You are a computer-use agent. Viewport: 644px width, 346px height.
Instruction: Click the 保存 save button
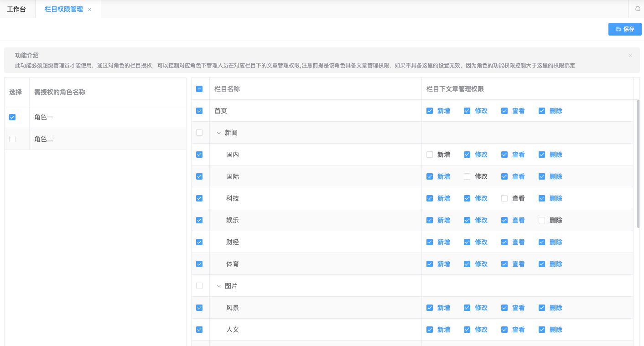tap(625, 29)
